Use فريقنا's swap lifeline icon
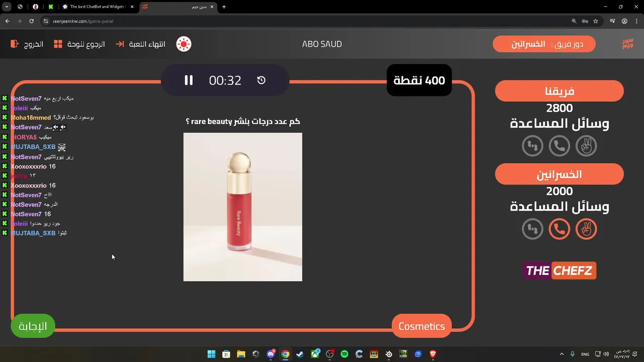The image size is (644, 362). pyautogui.click(x=533, y=146)
